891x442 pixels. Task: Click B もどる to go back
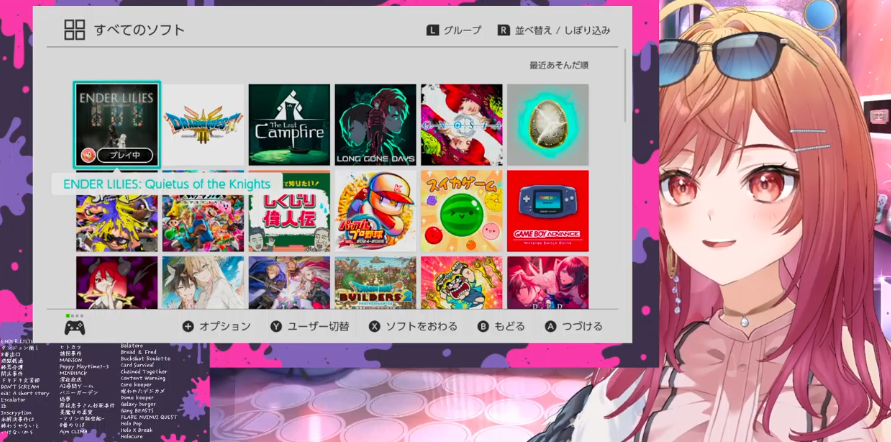tap(501, 326)
